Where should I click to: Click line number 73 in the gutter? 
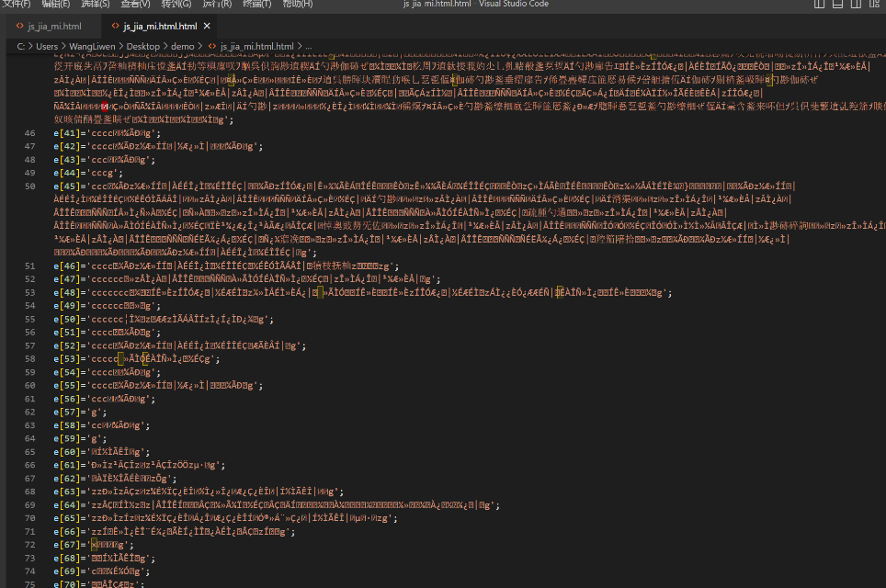[x=30, y=558]
